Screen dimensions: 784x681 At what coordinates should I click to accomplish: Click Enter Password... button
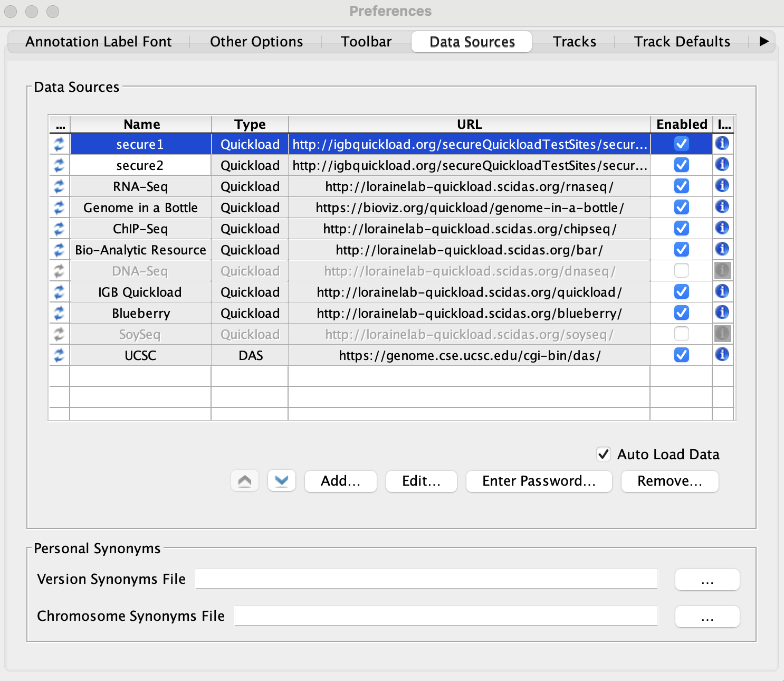coord(539,481)
